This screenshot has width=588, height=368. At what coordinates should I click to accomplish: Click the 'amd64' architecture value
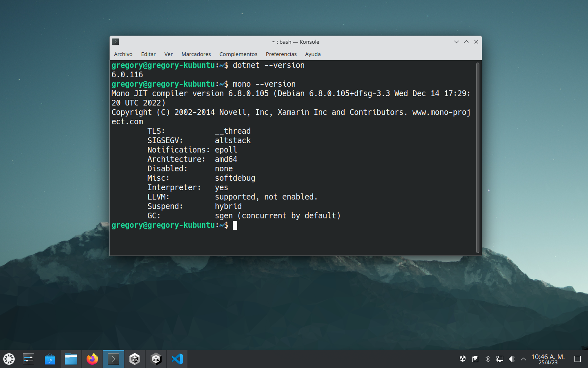coord(226,159)
